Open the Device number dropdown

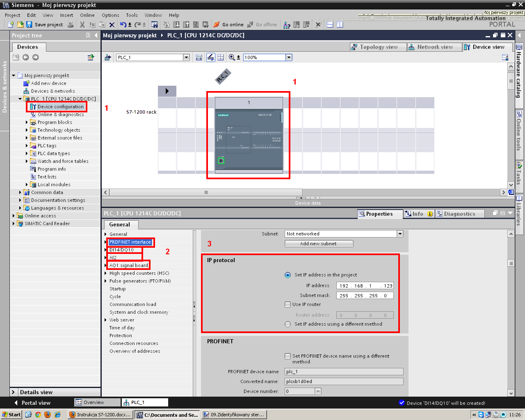pos(318,391)
